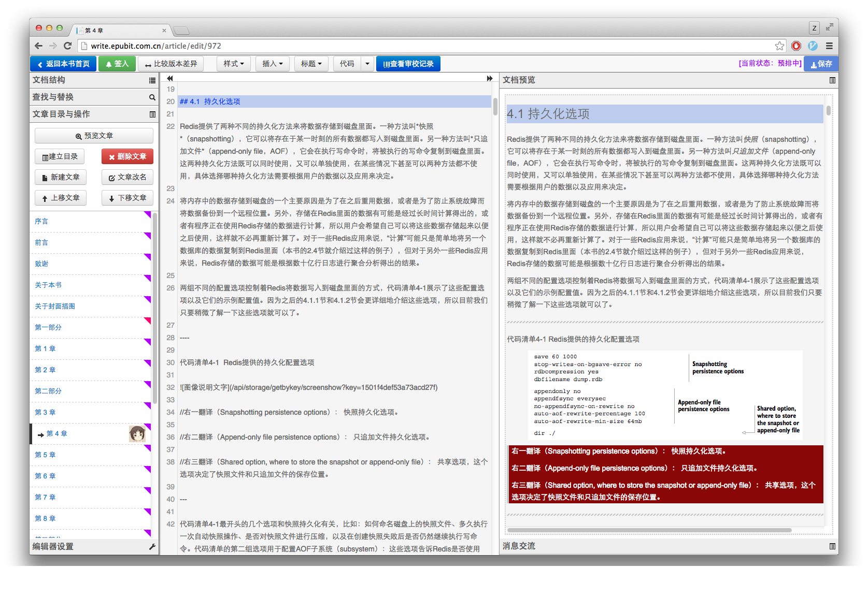The image size is (868, 596).
Task: Collapse editor with left double-arrow icon
Action: pyautogui.click(x=169, y=78)
